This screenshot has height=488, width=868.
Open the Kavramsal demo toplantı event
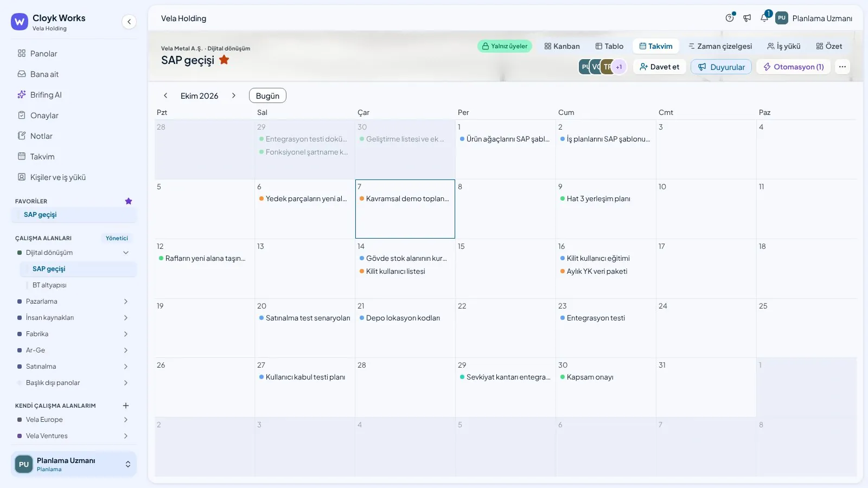point(405,199)
